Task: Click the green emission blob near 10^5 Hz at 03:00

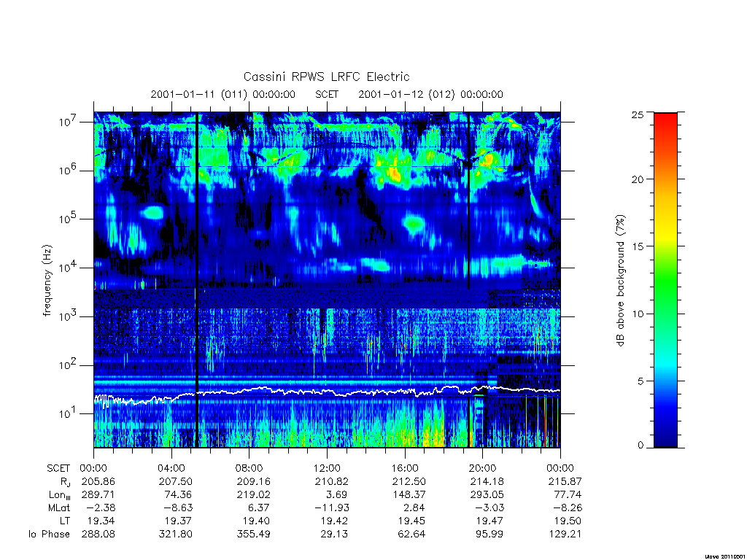Action: 153,212
